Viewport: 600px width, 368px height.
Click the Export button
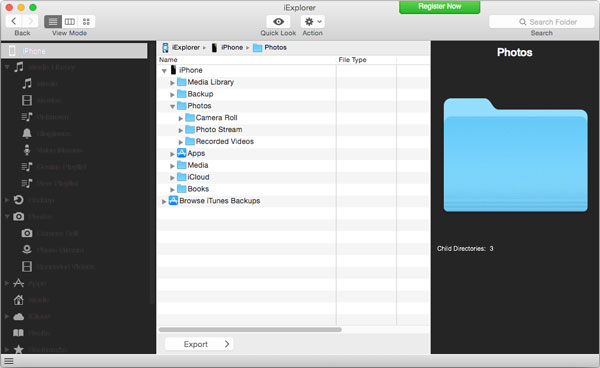coord(199,344)
